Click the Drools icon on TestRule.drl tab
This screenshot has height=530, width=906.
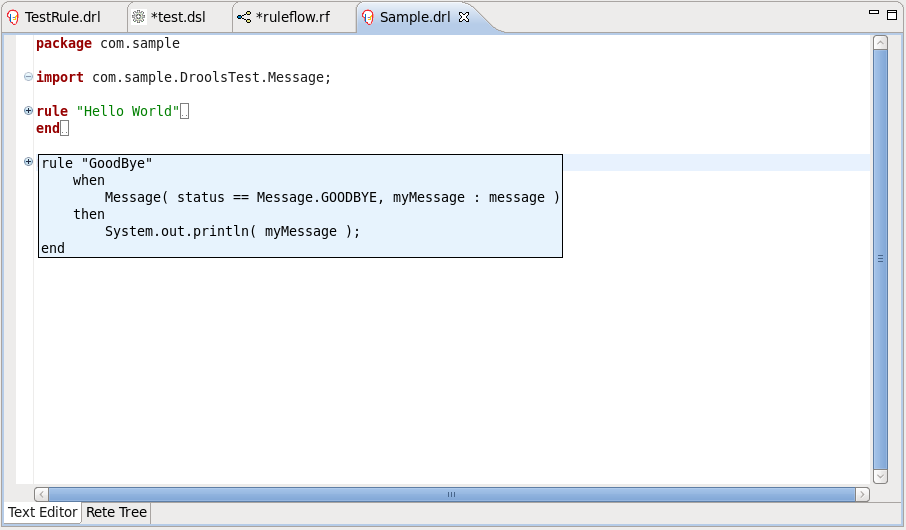(x=13, y=17)
